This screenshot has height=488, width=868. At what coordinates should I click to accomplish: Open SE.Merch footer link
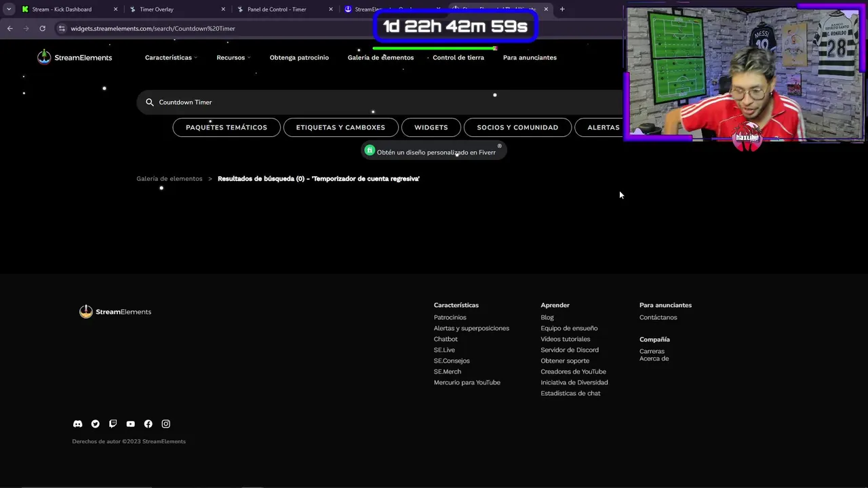pyautogui.click(x=448, y=371)
